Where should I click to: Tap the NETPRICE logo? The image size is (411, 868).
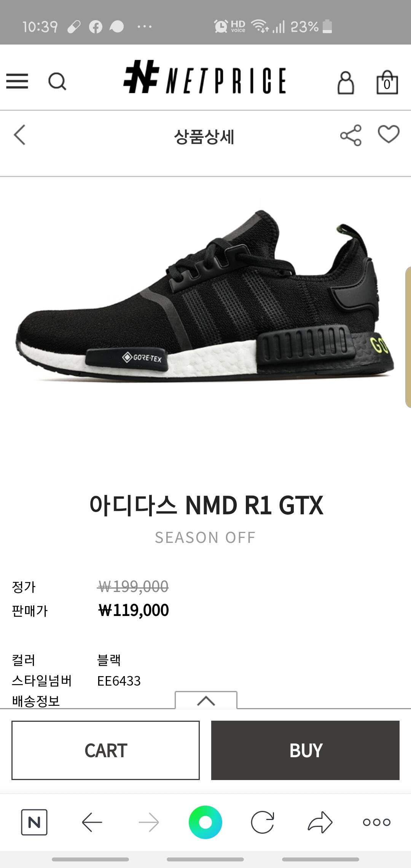tap(205, 78)
